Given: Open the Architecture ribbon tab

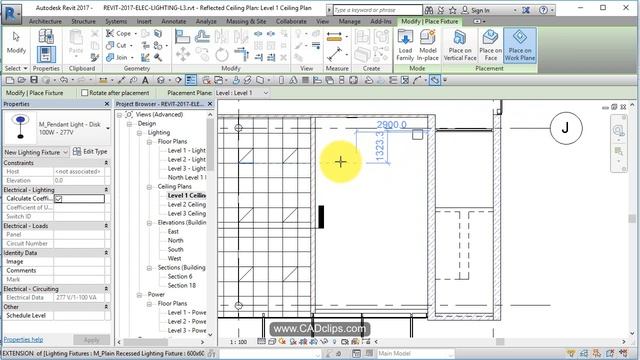Looking at the screenshot, I should tap(45, 21).
